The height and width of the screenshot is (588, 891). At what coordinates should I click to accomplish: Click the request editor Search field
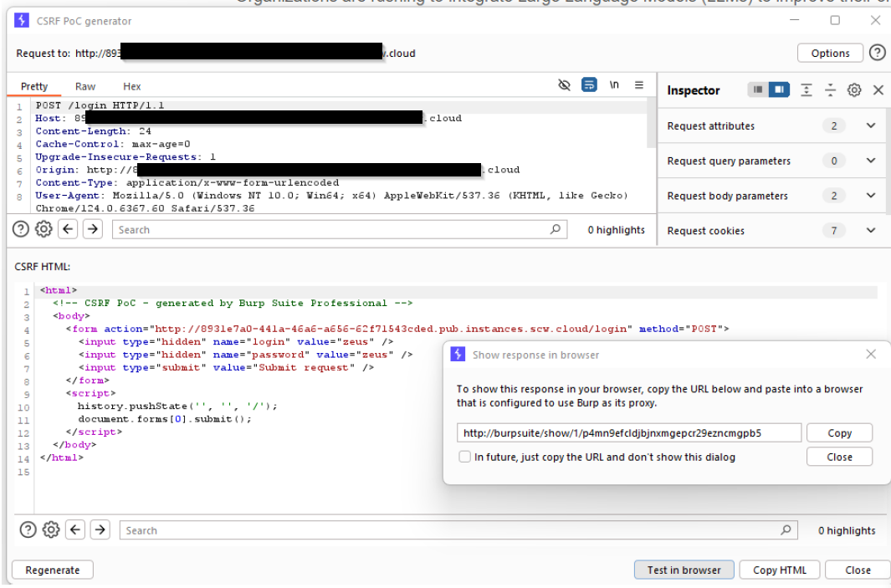point(339,229)
